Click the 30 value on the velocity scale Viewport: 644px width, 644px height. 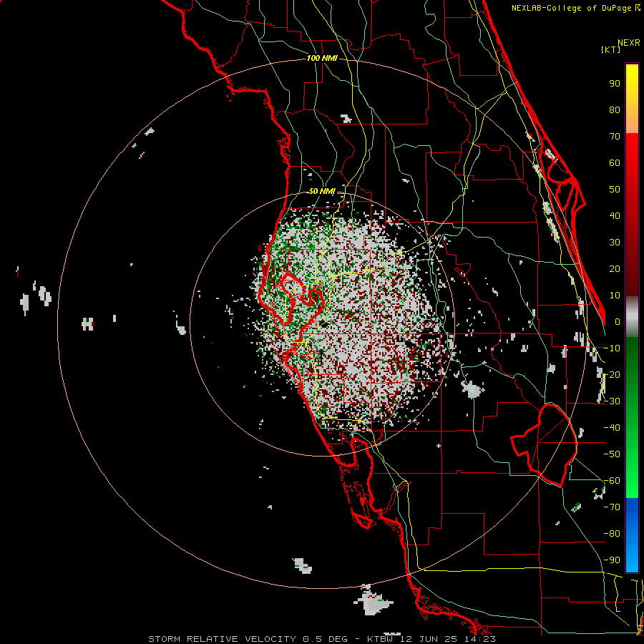(x=615, y=243)
